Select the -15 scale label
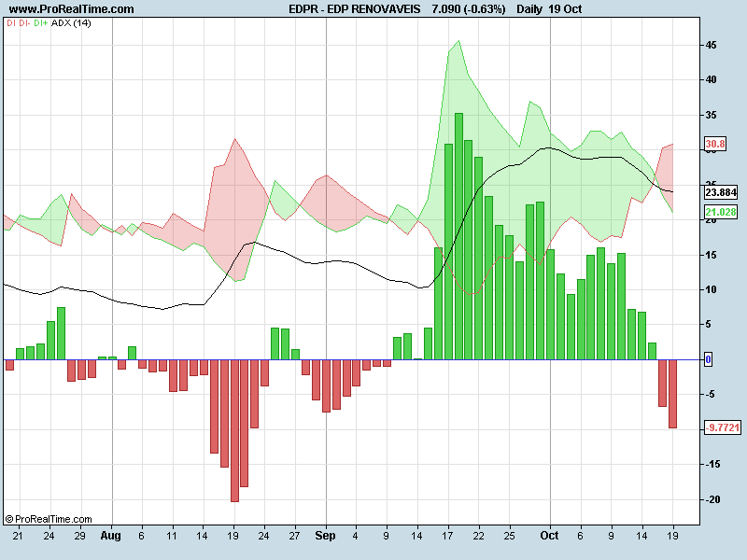This screenshot has height=560, width=747. point(712,464)
